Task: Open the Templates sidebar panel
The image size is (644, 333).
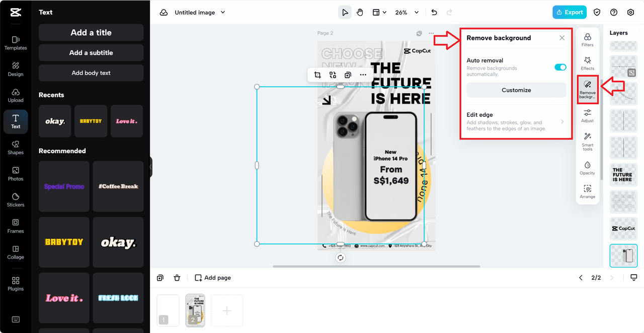Action: pos(16,43)
